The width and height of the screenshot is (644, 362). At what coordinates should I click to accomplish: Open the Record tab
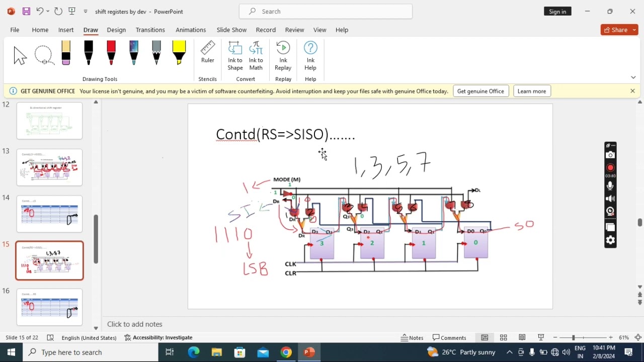click(266, 30)
